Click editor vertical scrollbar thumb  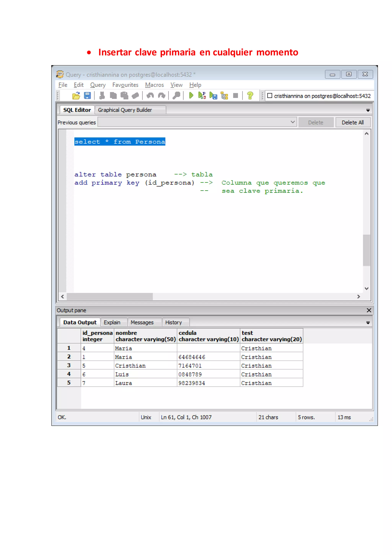coord(366,250)
